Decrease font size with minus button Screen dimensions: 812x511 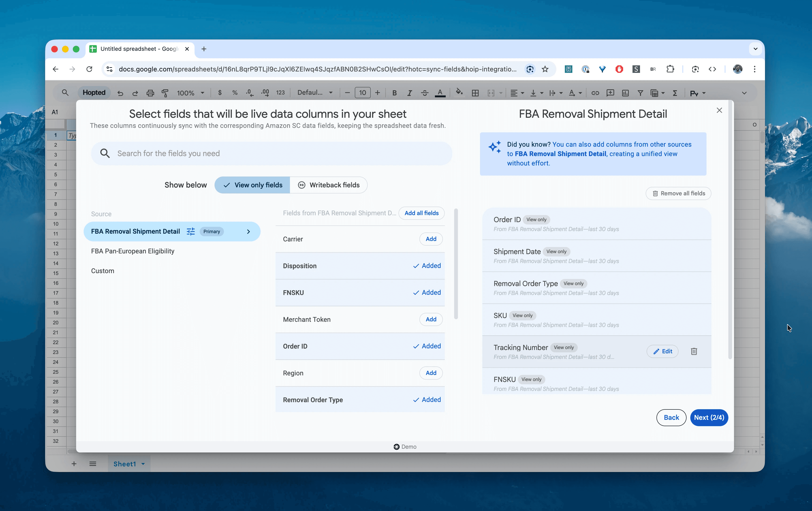pyautogui.click(x=347, y=93)
